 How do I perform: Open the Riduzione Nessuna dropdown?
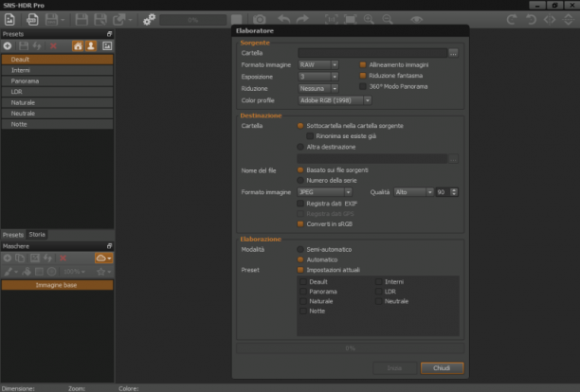[318, 88]
